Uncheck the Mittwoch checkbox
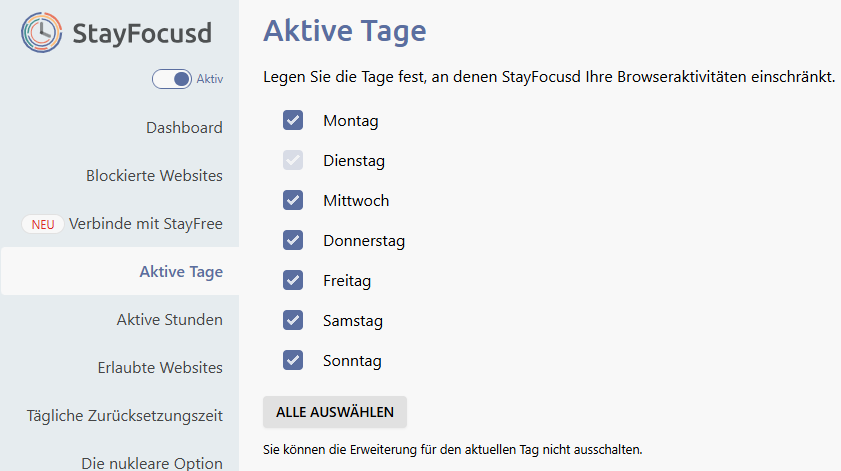Image resolution: width=841 pixels, height=471 pixels. (293, 201)
